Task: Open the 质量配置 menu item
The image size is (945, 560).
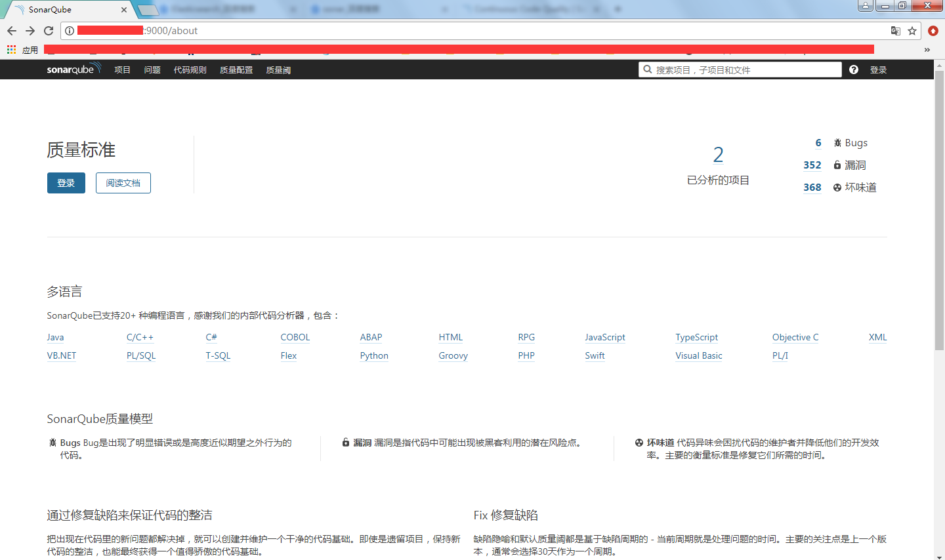Action: pyautogui.click(x=236, y=70)
